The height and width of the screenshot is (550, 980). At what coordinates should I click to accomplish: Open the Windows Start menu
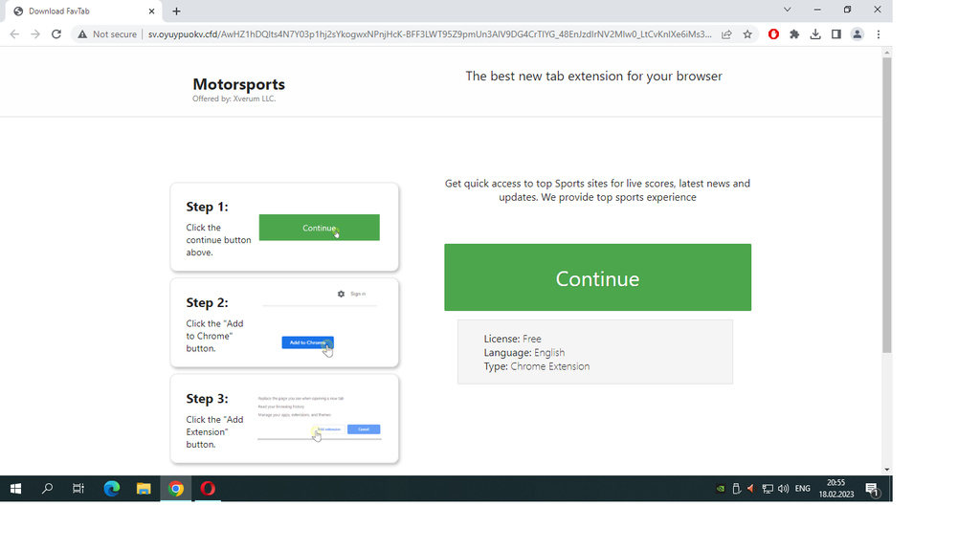point(15,489)
